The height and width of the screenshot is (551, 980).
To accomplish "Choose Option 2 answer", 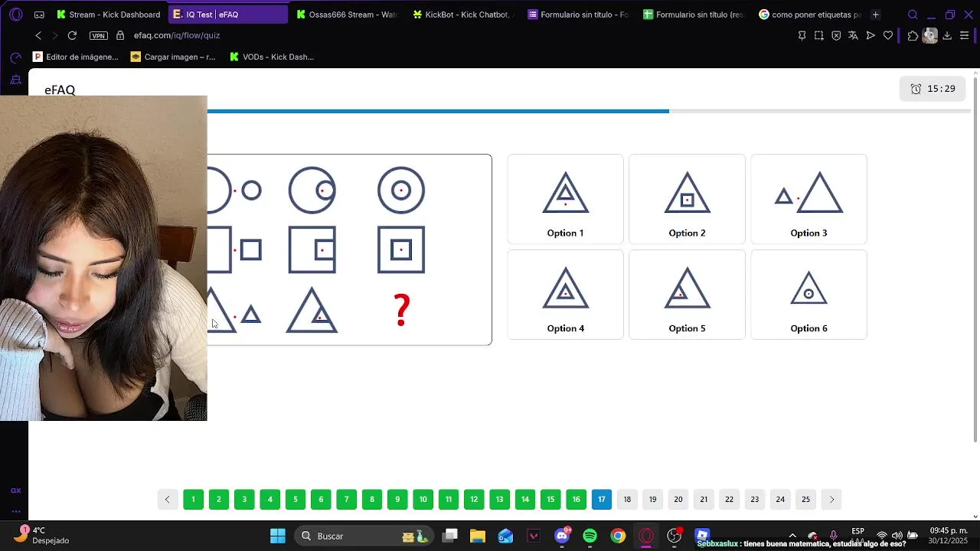I will click(687, 199).
